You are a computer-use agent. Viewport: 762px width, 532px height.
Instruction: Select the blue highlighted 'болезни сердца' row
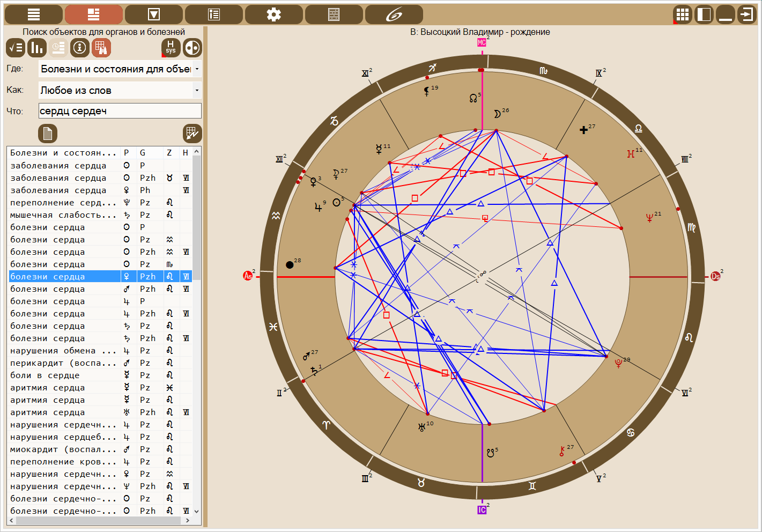[x=100, y=277]
